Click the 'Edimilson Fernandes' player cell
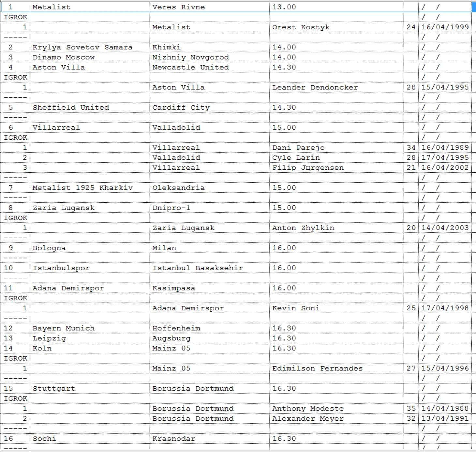 click(336, 368)
